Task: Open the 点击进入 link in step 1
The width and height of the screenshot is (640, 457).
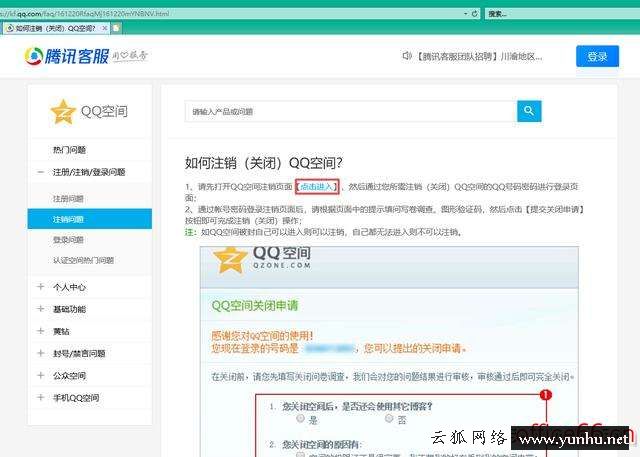Action: pyautogui.click(x=317, y=187)
